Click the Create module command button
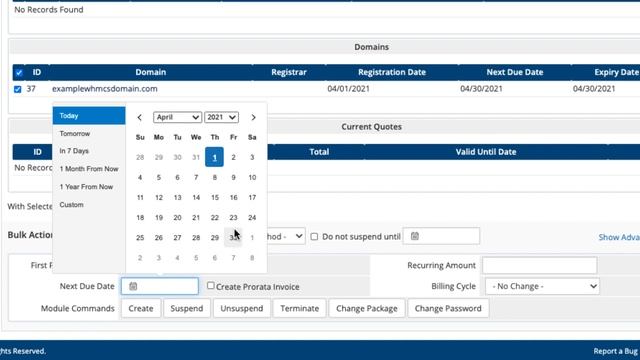Screen dimensions: 640x360 [x=141, y=309]
